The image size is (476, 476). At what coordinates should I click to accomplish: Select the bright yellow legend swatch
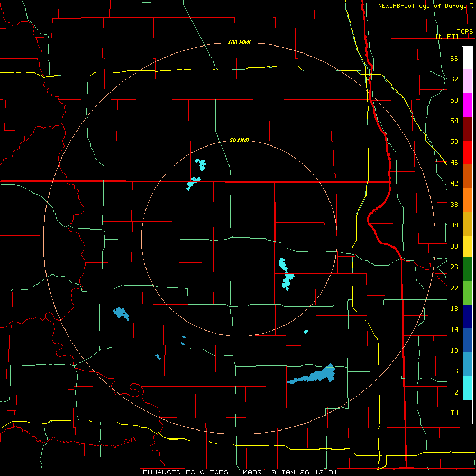click(467, 246)
